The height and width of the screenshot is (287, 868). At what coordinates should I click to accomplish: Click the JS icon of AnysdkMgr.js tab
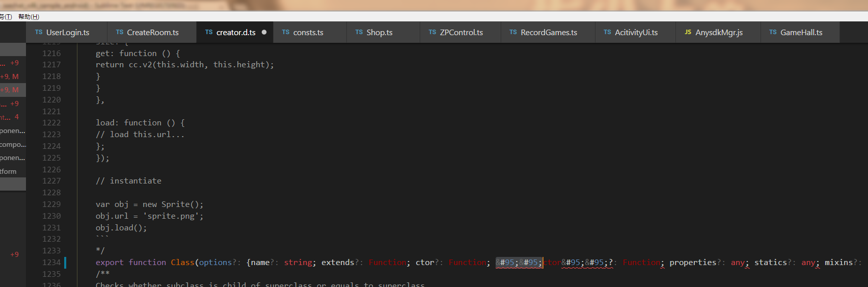688,32
